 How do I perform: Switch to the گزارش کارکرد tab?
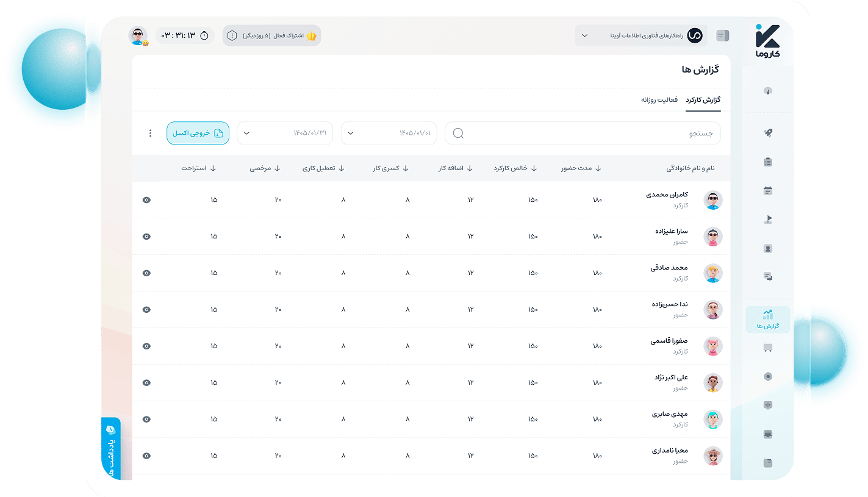703,100
